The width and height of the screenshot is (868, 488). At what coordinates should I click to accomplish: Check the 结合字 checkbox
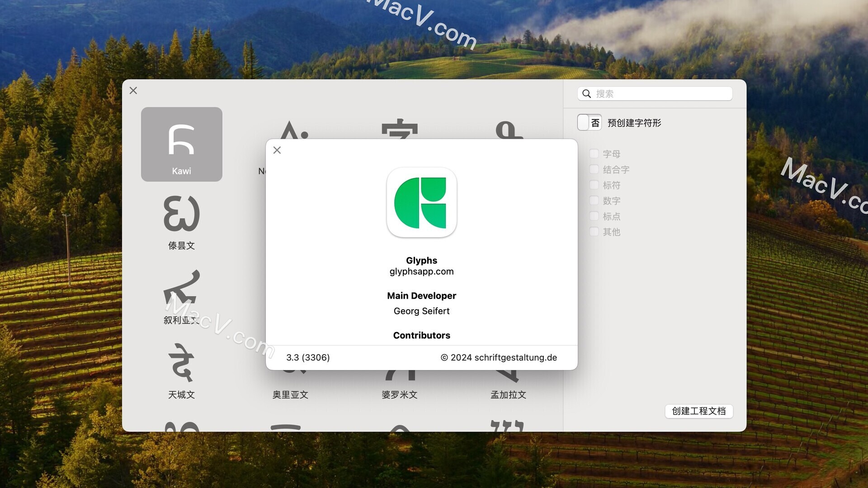(x=594, y=169)
